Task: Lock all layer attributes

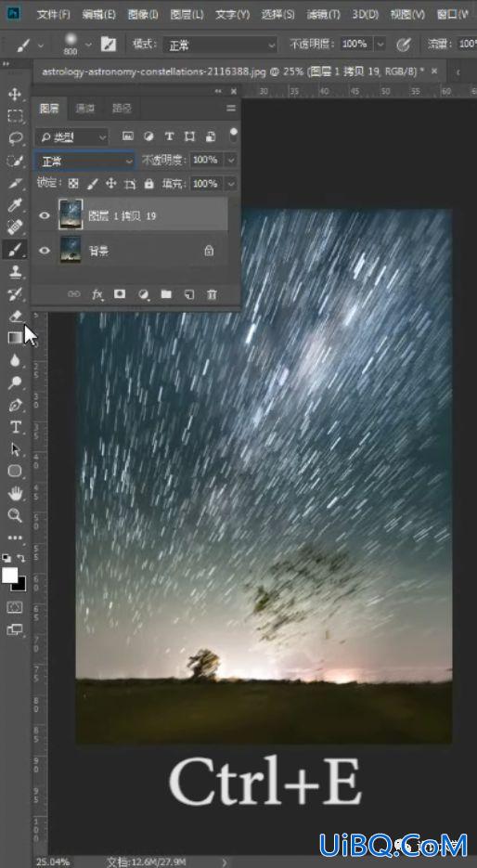Action: point(148,183)
